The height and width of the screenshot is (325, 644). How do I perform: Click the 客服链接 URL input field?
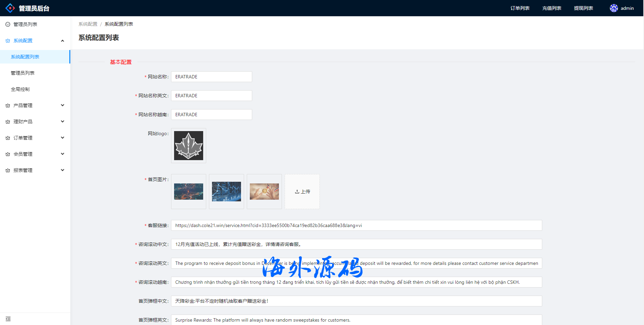356,225
